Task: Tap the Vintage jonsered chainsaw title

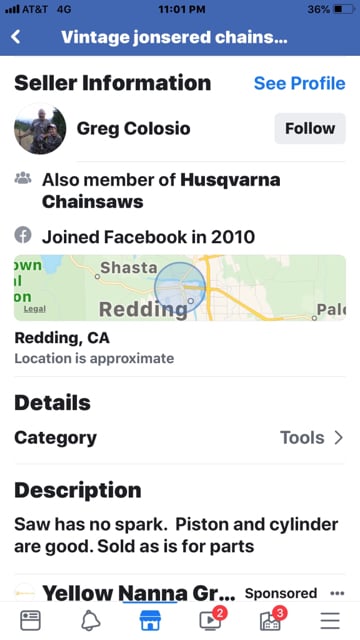Action: pos(174,38)
